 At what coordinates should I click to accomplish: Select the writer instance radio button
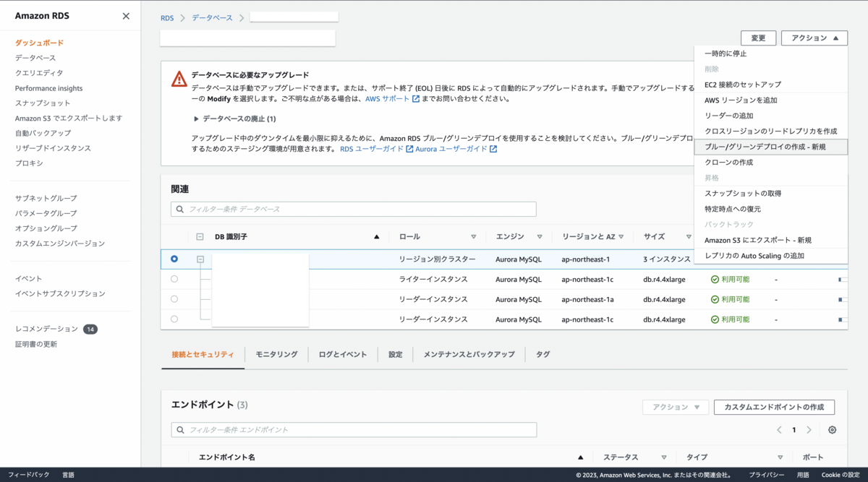point(174,279)
